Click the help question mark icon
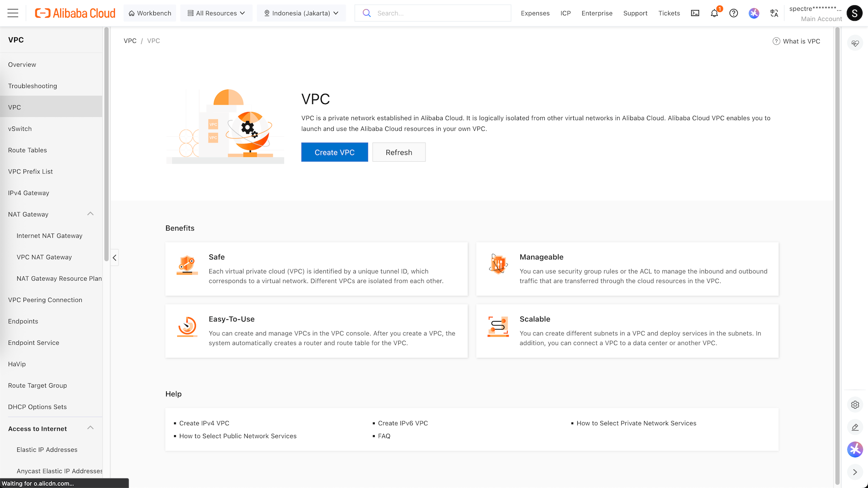 tap(734, 13)
